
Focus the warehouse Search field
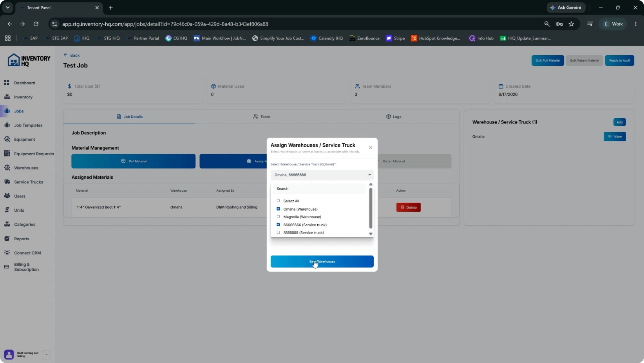click(320, 189)
